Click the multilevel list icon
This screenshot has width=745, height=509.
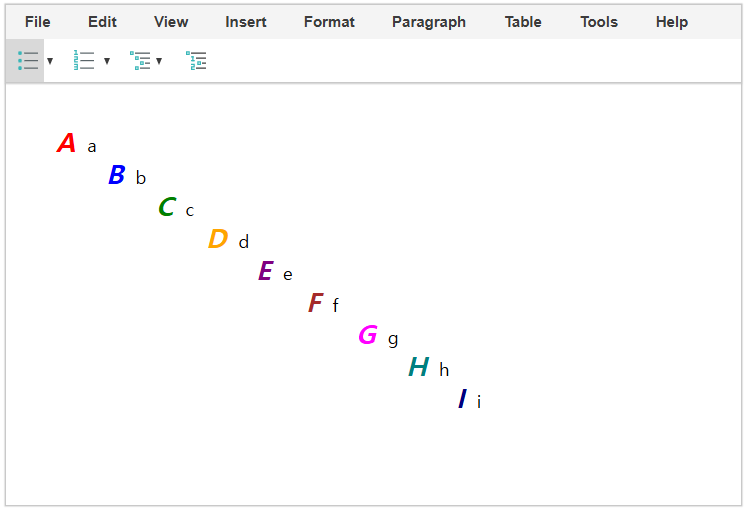140,61
